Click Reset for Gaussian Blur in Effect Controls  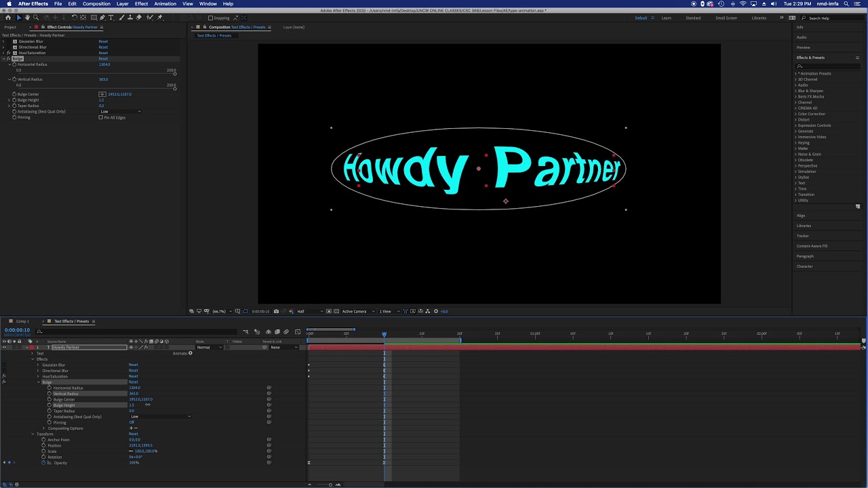(x=103, y=41)
